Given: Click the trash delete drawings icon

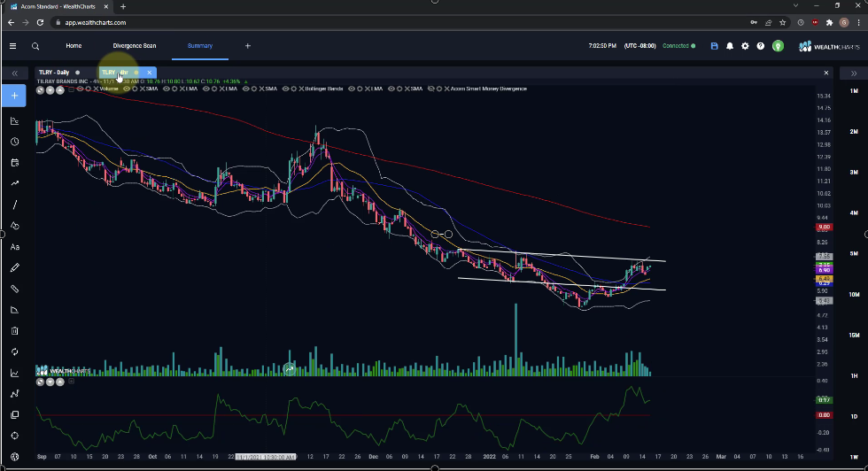Looking at the screenshot, I should click(x=15, y=331).
